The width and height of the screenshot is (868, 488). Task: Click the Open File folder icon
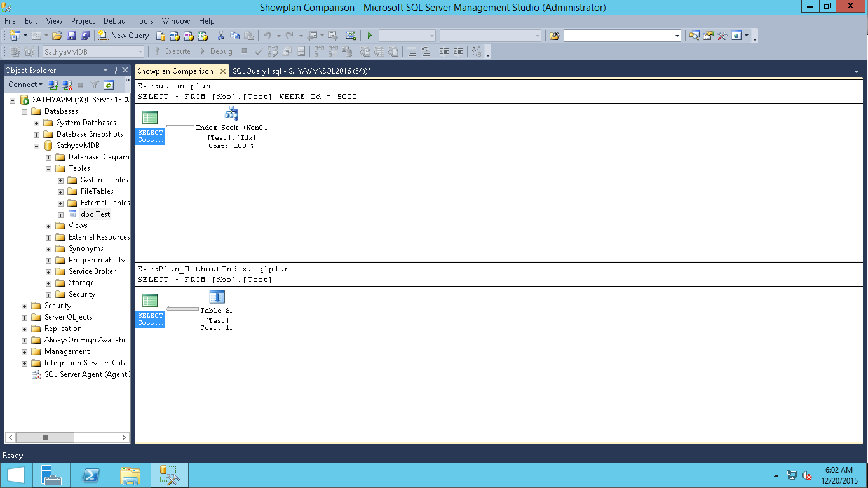tap(57, 36)
